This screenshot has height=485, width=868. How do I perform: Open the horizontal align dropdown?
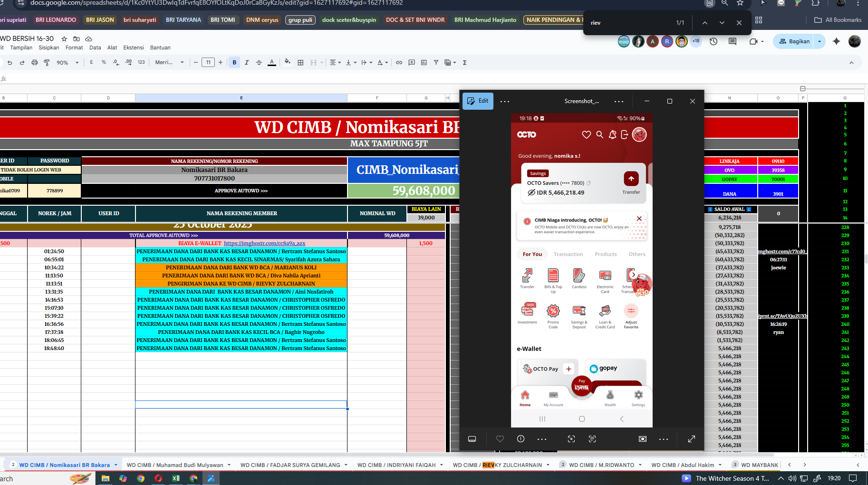click(335, 62)
